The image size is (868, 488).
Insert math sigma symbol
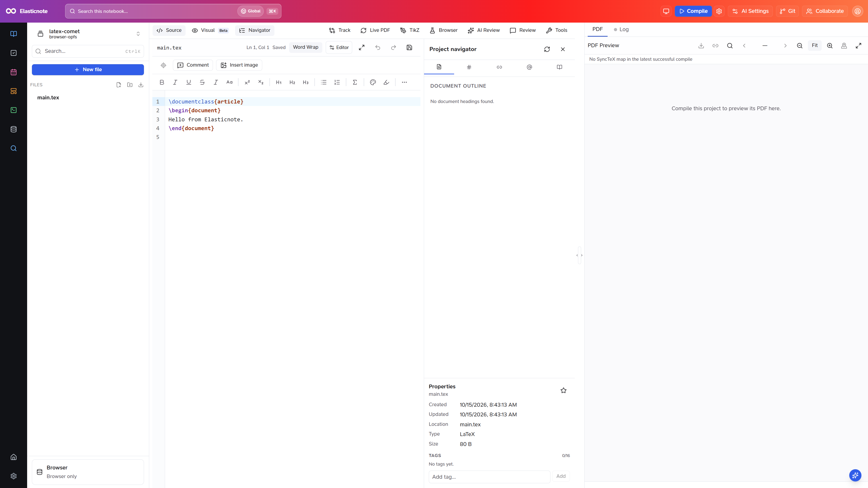355,82
